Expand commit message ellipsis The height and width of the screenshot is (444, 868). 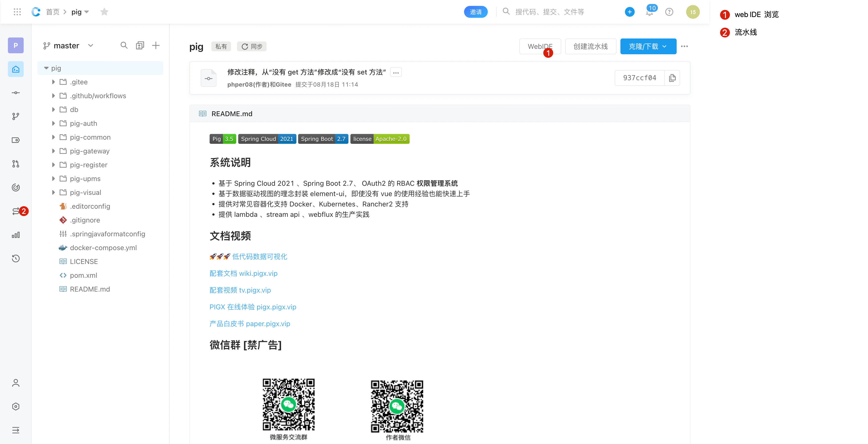396,73
